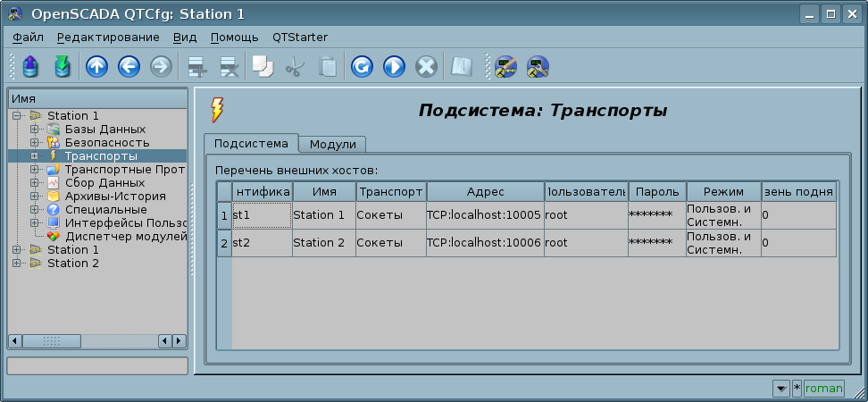This screenshot has width=868, height=402.
Task: Click the refresh page circular arrow icon
Action: [x=362, y=67]
